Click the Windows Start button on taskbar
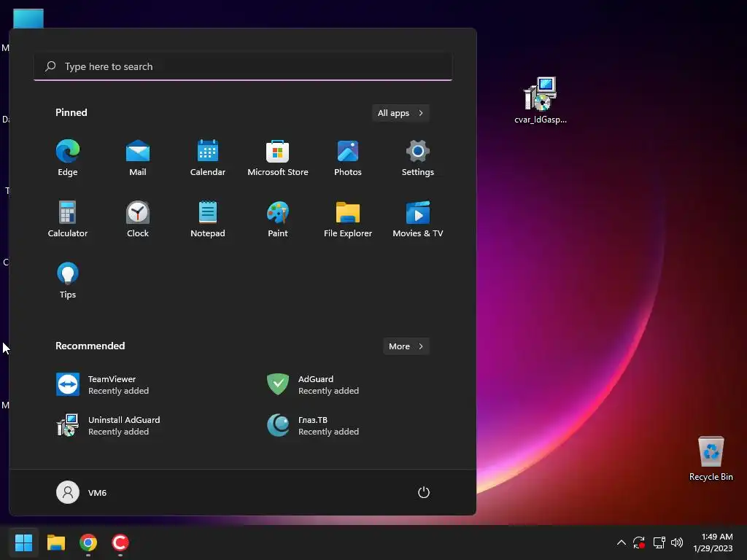 point(24,542)
